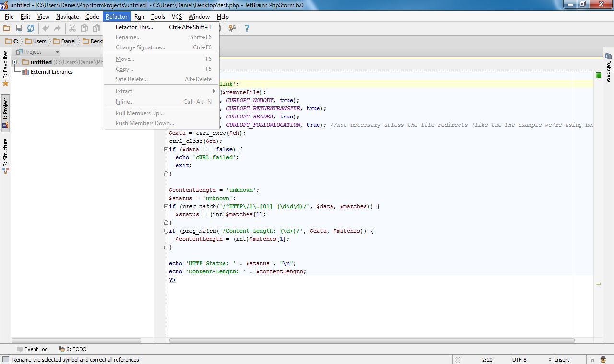Open the Extract submenu

(161, 91)
